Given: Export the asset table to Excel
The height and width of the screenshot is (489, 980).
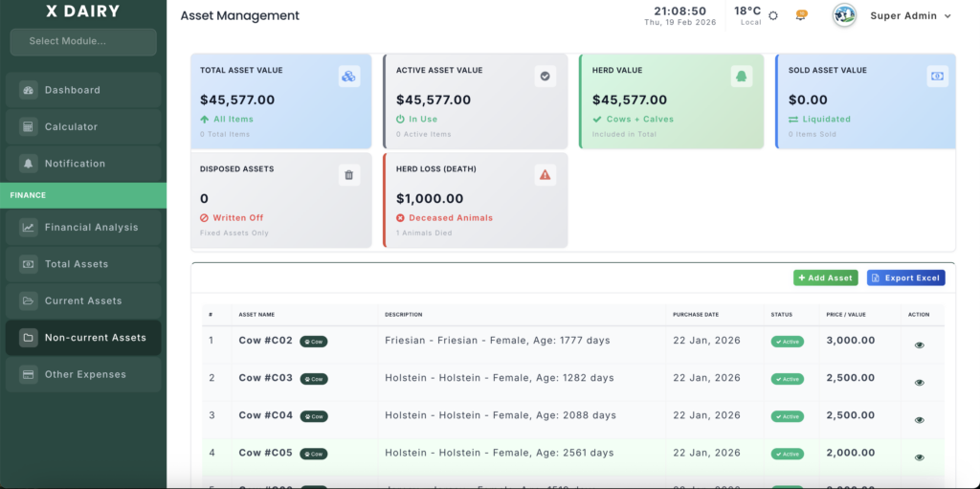Looking at the screenshot, I should pyautogui.click(x=905, y=278).
